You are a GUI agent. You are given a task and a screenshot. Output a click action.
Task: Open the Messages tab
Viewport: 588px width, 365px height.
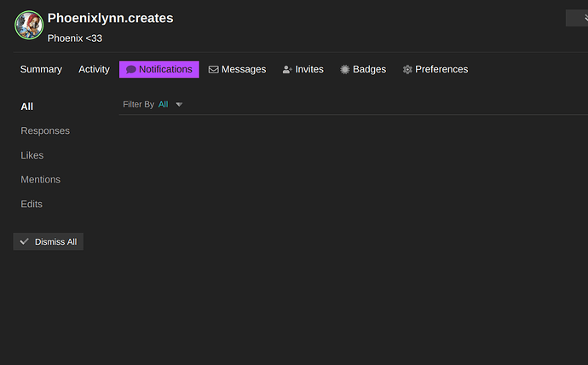[x=238, y=69]
